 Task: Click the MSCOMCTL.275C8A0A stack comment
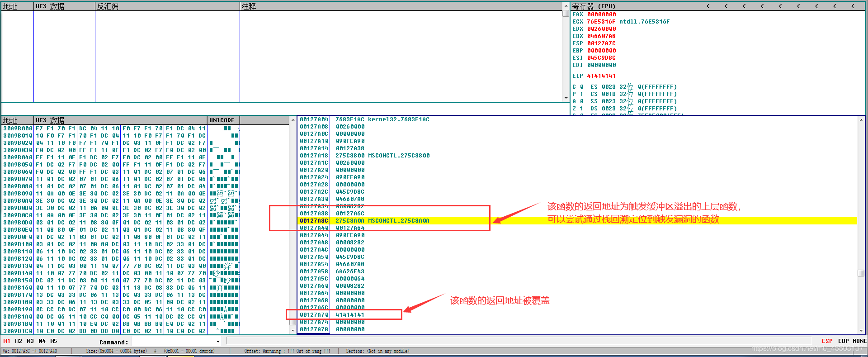pos(399,221)
